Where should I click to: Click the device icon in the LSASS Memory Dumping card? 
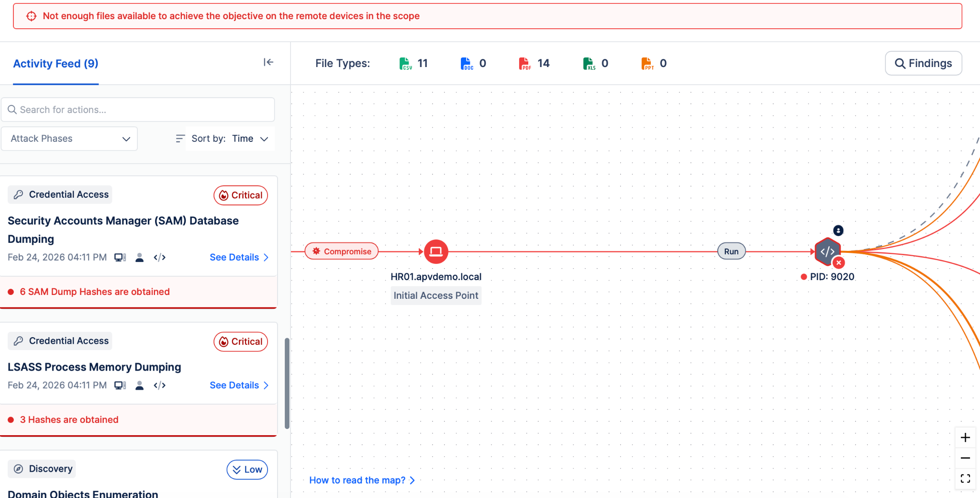click(120, 385)
